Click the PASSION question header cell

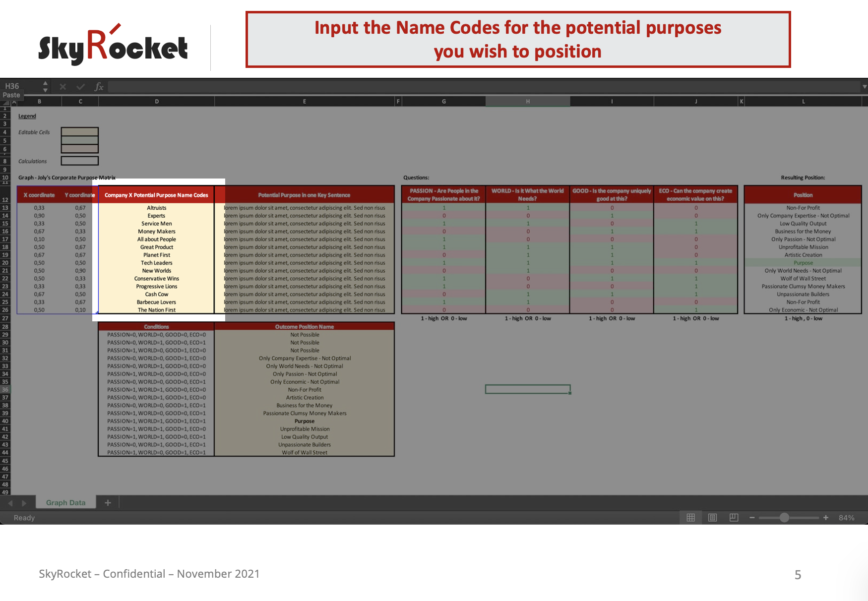444,195
